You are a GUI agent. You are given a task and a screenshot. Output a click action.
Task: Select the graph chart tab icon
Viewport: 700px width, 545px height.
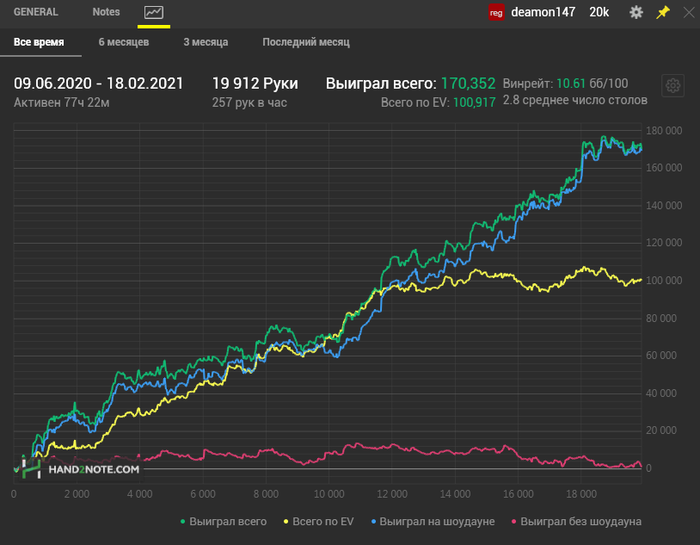pyautogui.click(x=154, y=12)
